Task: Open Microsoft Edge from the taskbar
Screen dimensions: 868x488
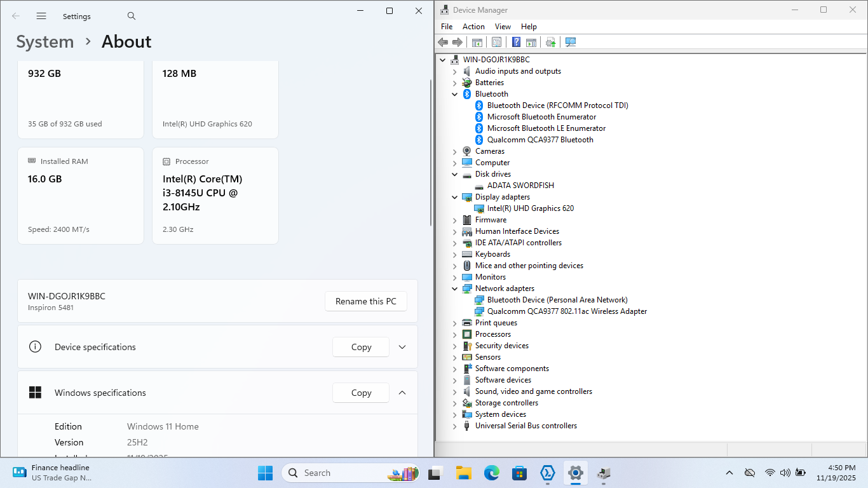Action: (491, 473)
